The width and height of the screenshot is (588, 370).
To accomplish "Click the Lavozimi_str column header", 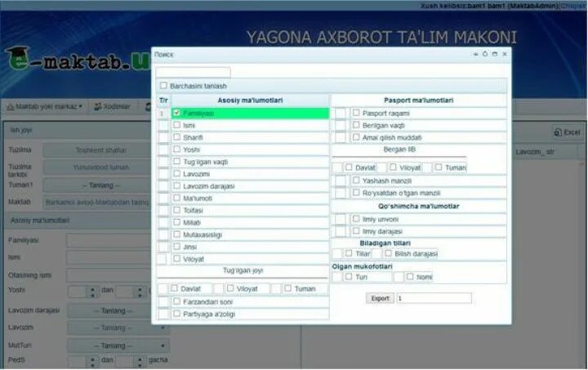I will (x=535, y=152).
